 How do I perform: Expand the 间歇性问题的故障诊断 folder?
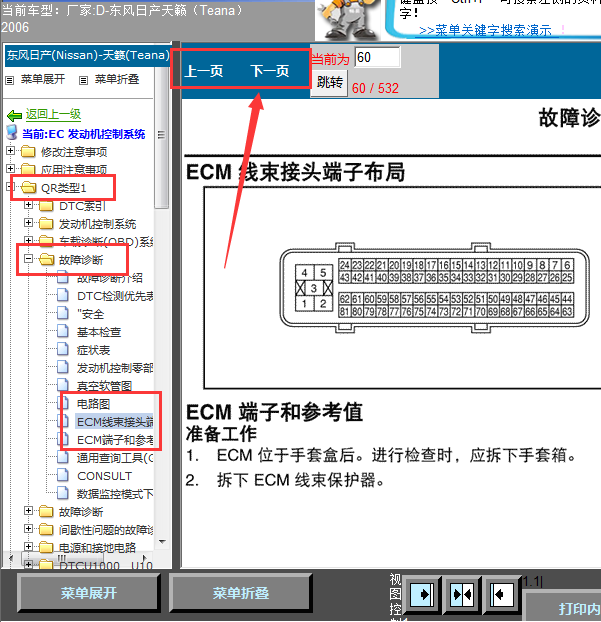pyautogui.click(x=29, y=528)
